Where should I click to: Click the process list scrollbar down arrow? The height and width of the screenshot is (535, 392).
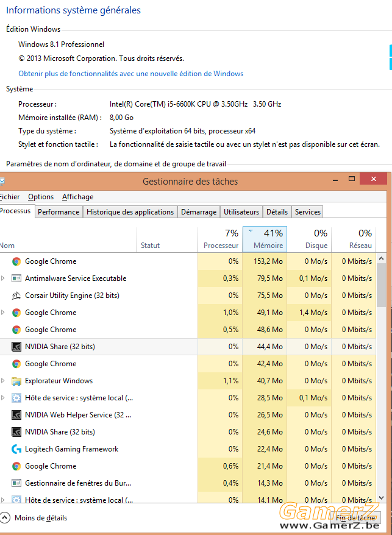click(382, 498)
